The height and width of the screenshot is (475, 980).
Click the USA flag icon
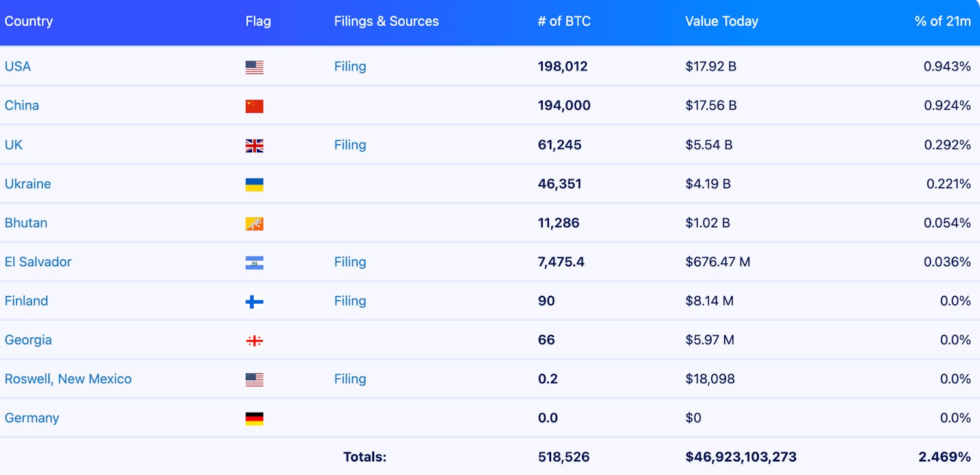(254, 66)
